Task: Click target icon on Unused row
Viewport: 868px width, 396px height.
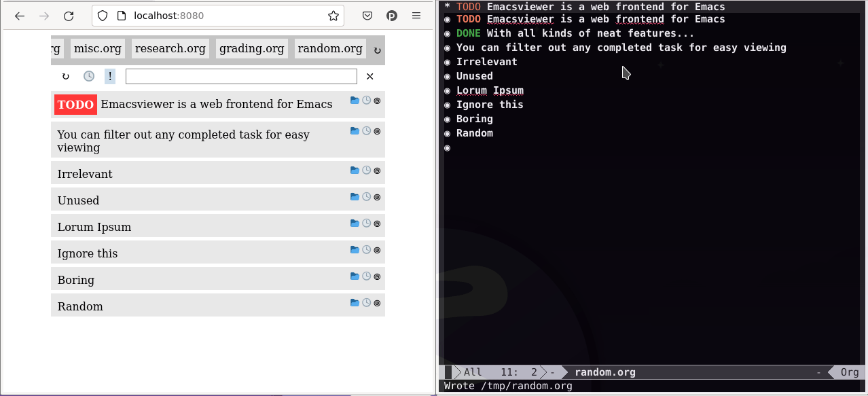Action: click(x=377, y=197)
